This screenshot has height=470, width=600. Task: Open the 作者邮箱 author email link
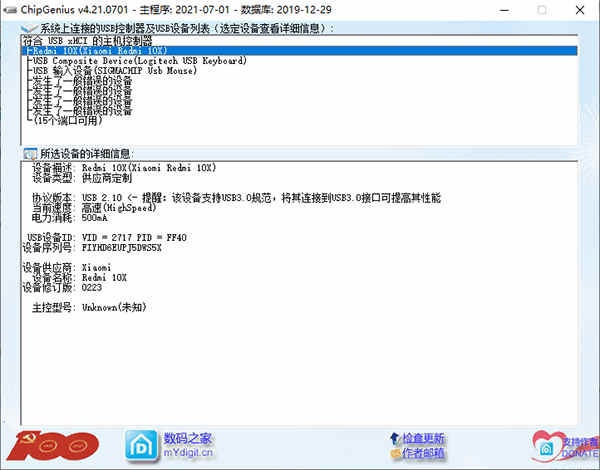pos(423,454)
